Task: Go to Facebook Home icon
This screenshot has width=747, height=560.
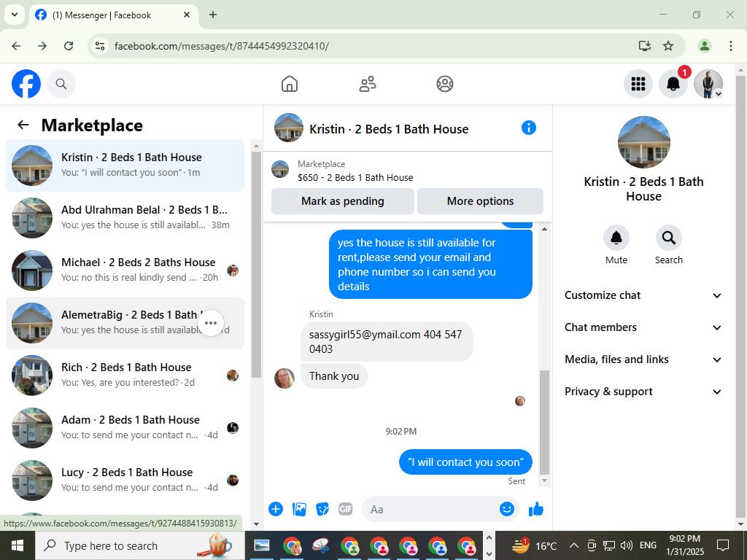Action: tap(289, 84)
